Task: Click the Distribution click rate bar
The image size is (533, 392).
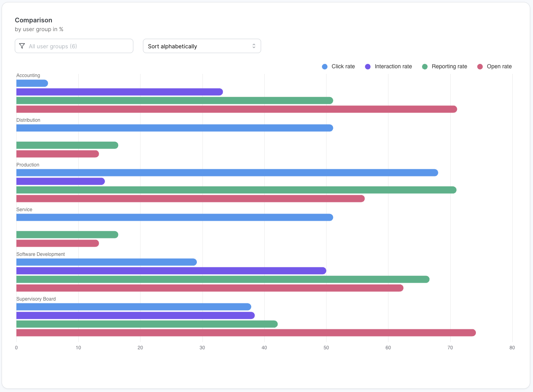Action: [174, 128]
